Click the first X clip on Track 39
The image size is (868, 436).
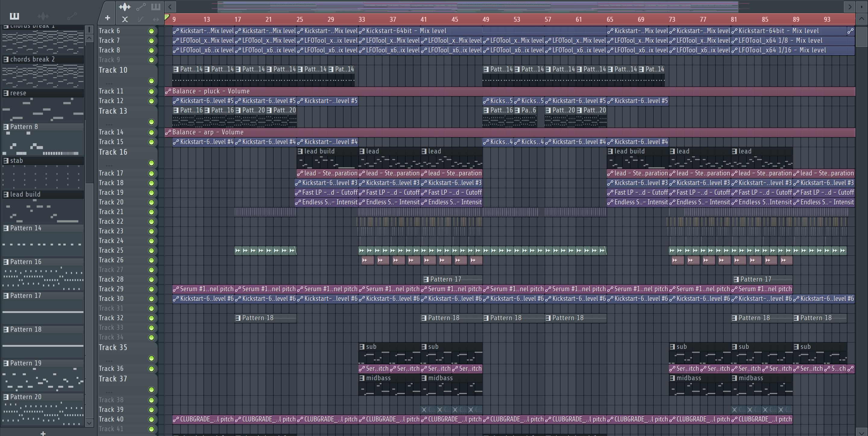(424, 410)
